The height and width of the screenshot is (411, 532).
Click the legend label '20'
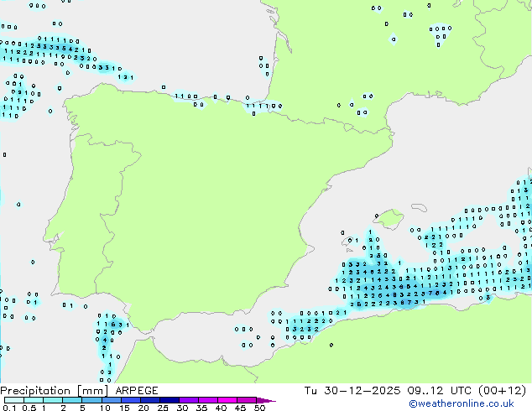[143, 408]
